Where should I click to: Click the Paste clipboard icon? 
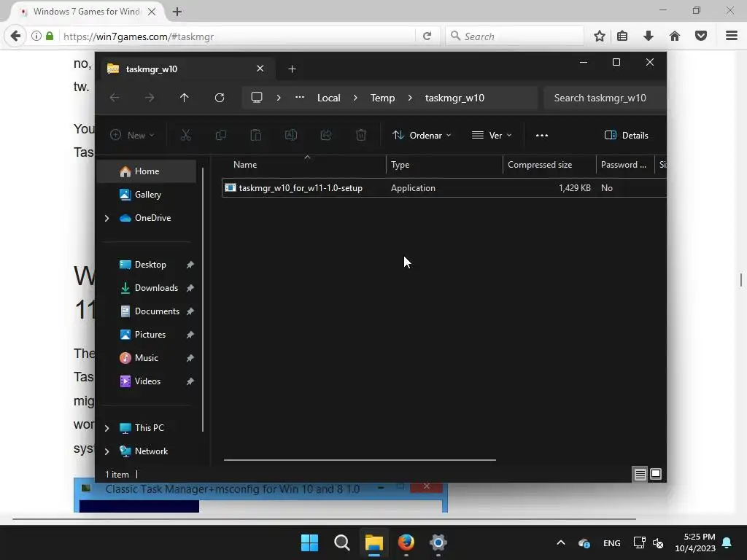256,135
